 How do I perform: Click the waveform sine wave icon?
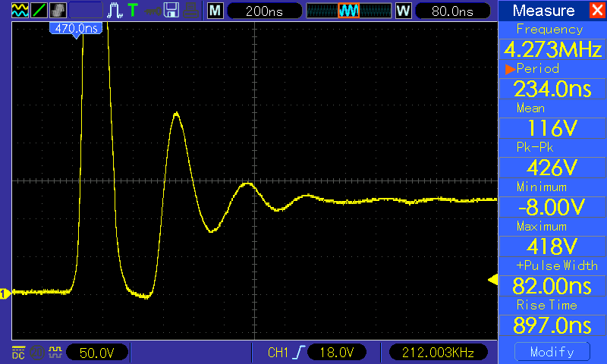[20, 11]
